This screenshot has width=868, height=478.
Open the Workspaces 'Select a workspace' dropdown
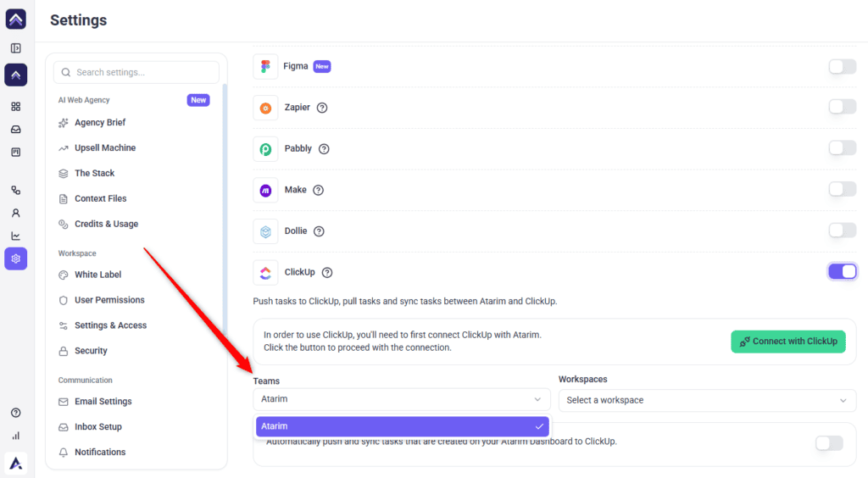707,400
